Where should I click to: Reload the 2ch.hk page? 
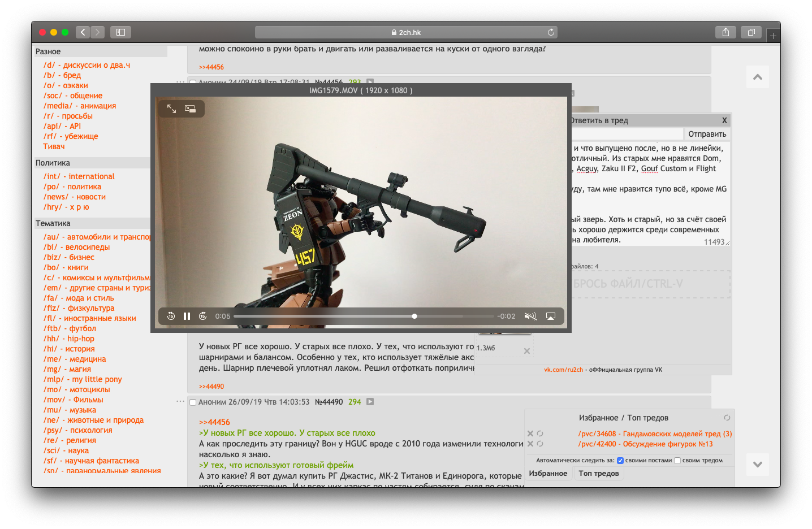click(x=551, y=32)
